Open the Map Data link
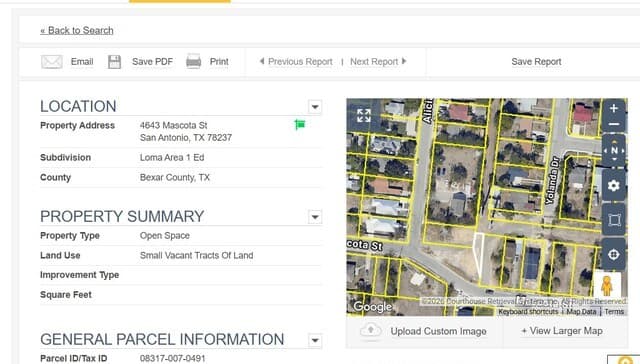Image resolution: width=640 pixels, height=364 pixels. (x=581, y=312)
